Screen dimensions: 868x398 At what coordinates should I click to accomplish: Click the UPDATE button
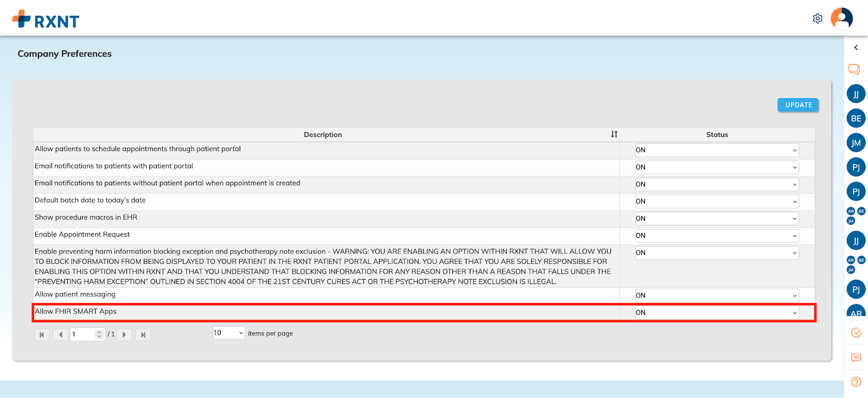pos(798,105)
